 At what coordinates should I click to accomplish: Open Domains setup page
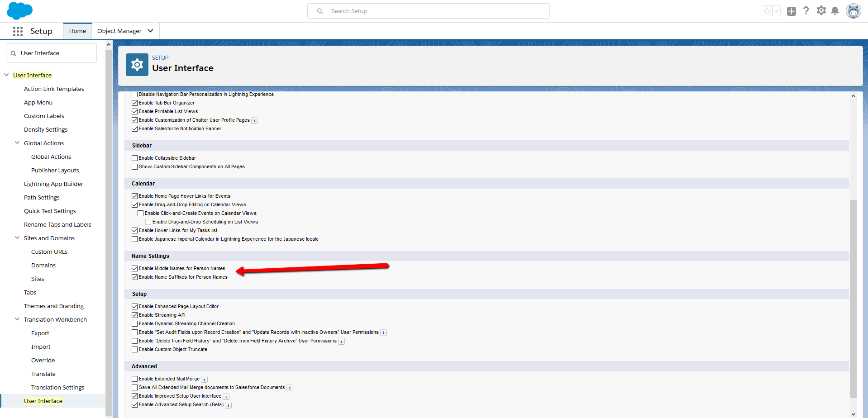pos(43,266)
